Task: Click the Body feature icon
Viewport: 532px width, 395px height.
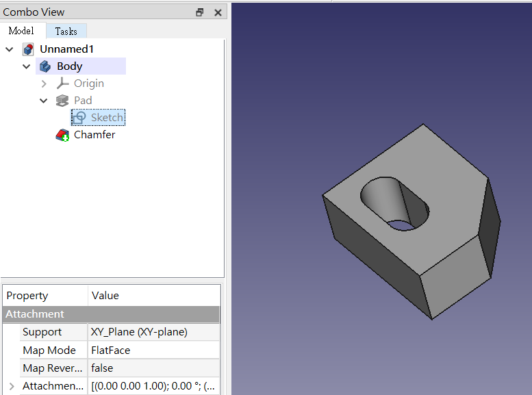Action: [45, 66]
